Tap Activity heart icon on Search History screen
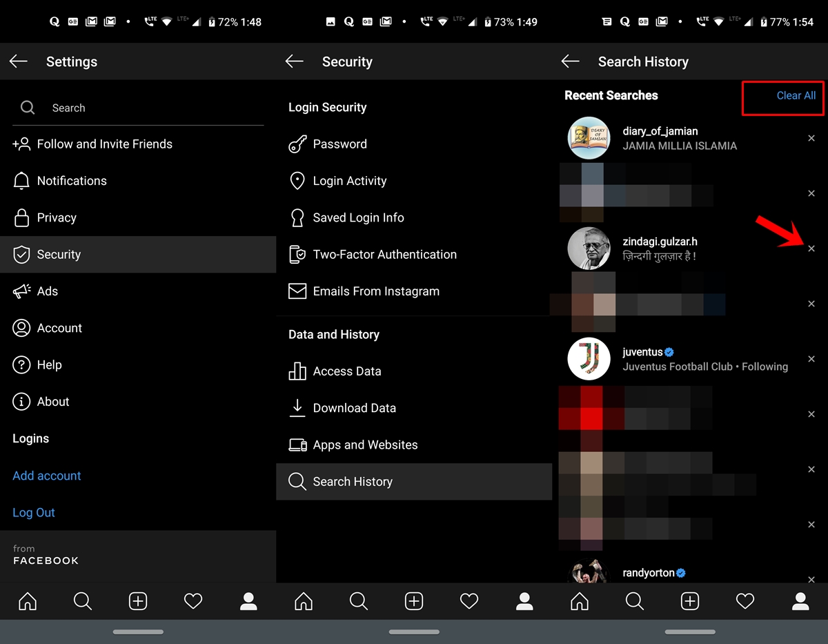This screenshot has height=644, width=828. click(745, 601)
